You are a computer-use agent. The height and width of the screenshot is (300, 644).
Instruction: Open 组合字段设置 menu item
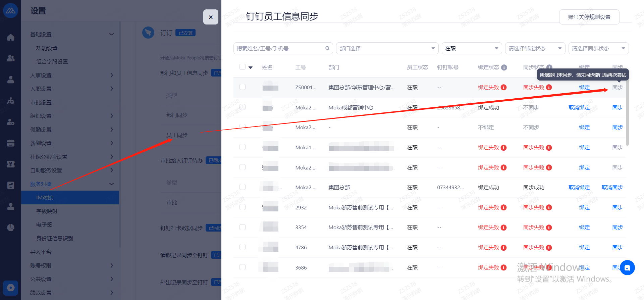[x=52, y=61]
